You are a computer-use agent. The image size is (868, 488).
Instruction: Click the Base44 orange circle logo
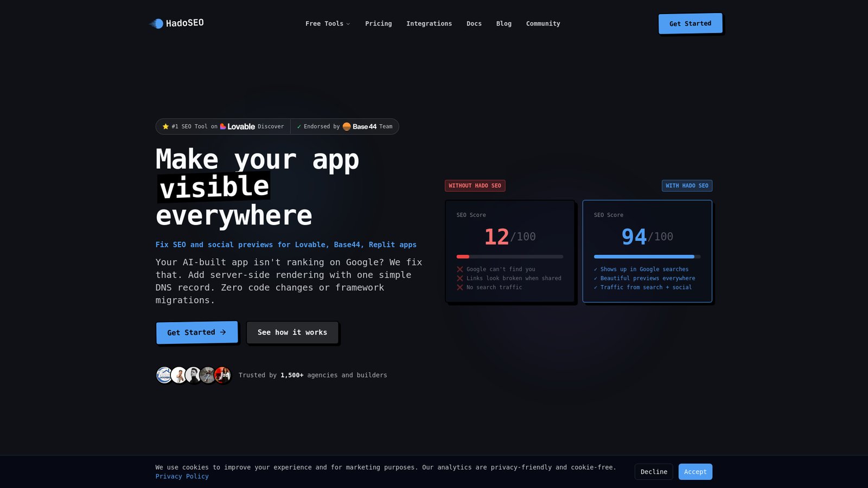click(347, 126)
